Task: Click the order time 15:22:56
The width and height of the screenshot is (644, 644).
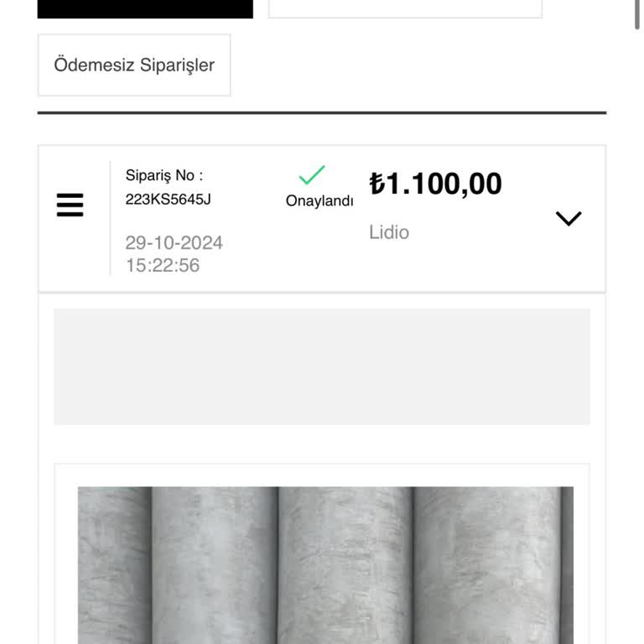Action: click(163, 266)
